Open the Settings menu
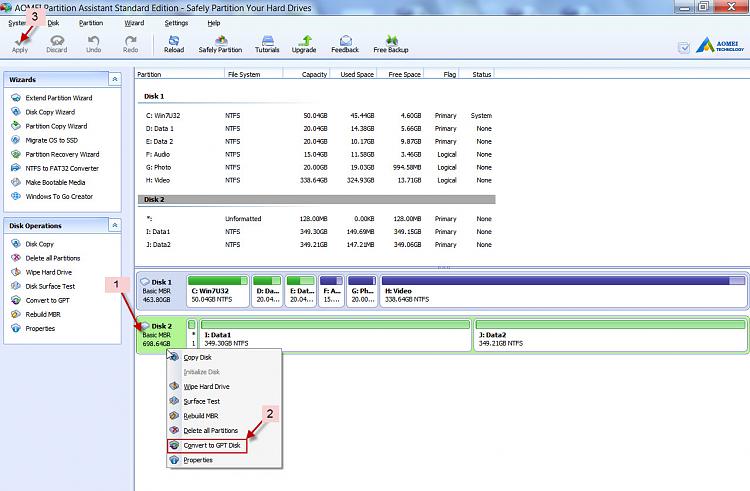Viewport: 750px width, 491px height. (x=176, y=23)
